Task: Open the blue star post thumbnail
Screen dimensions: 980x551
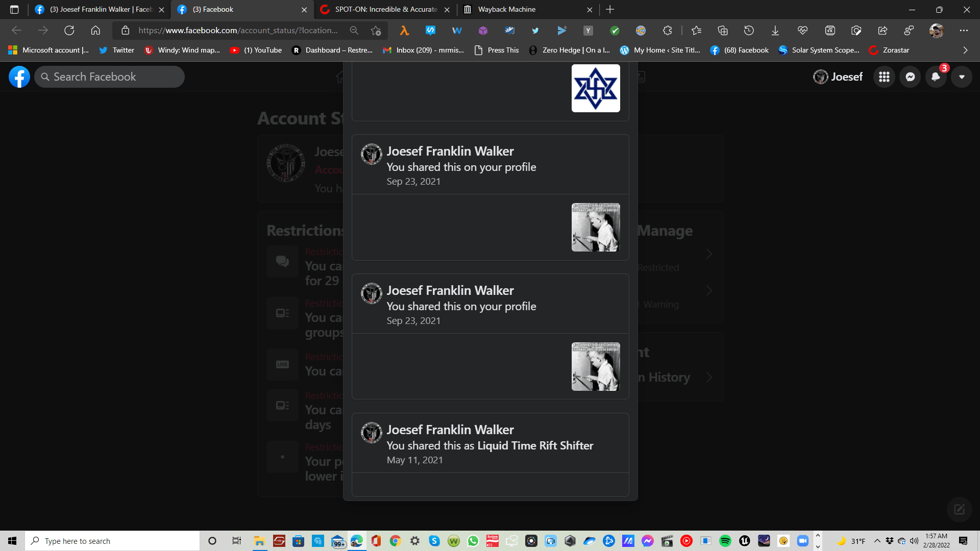Action: tap(595, 88)
